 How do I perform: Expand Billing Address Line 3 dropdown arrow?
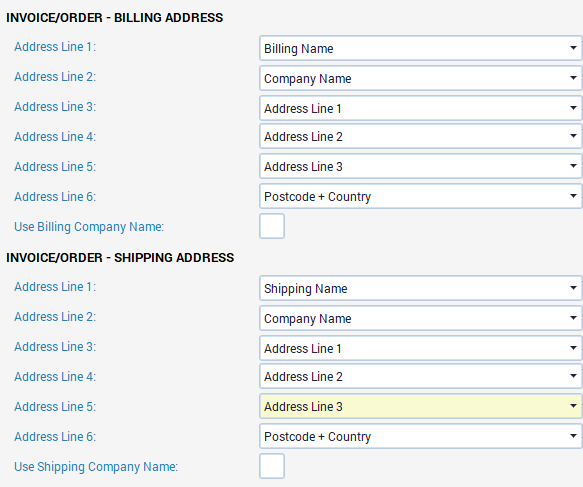pyautogui.click(x=573, y=108)
